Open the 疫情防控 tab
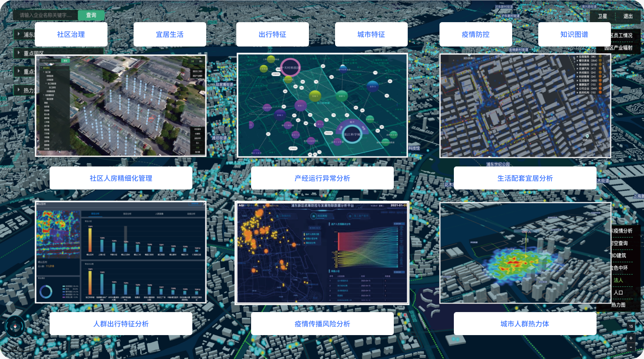The width and height of the screenshot is (644, 359). (x=476, y=34)
